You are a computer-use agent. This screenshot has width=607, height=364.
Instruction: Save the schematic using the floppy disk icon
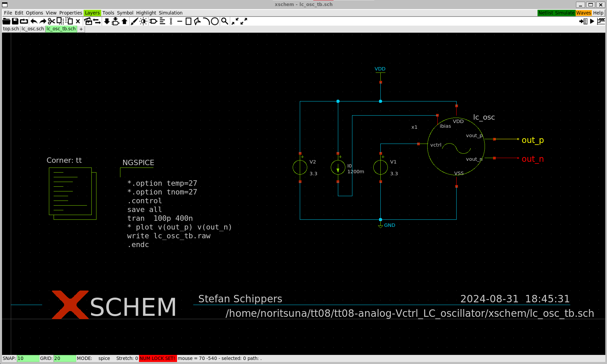(x=15, y=21)
